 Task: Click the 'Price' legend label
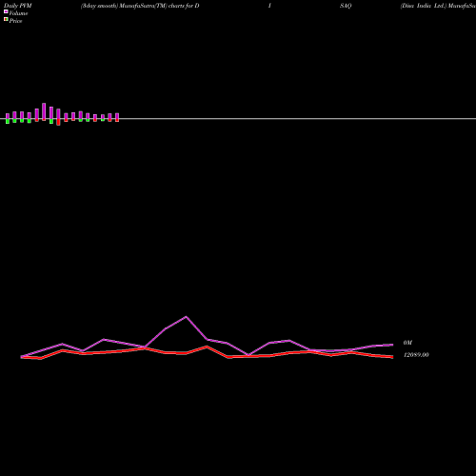pyautogui.click(x=15, y=21)
